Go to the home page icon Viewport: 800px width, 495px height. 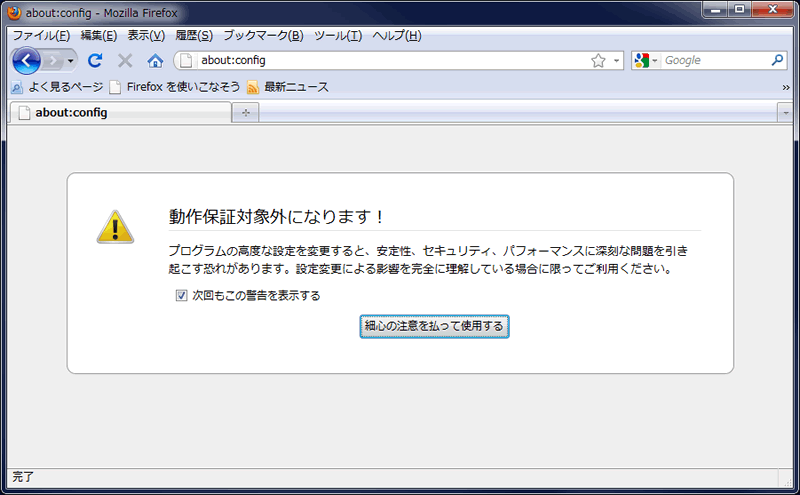(155, 61)
